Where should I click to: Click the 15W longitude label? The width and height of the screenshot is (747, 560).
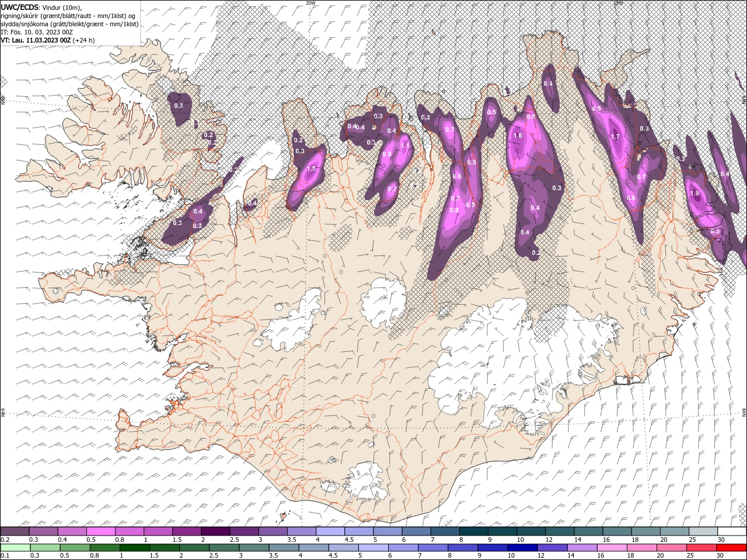click(x=618, y=3)
